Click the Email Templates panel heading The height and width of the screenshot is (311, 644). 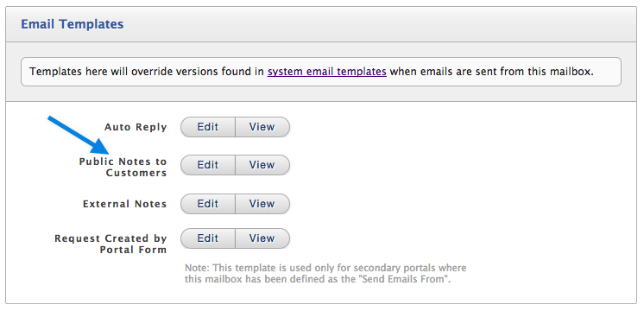click(73, 24)
